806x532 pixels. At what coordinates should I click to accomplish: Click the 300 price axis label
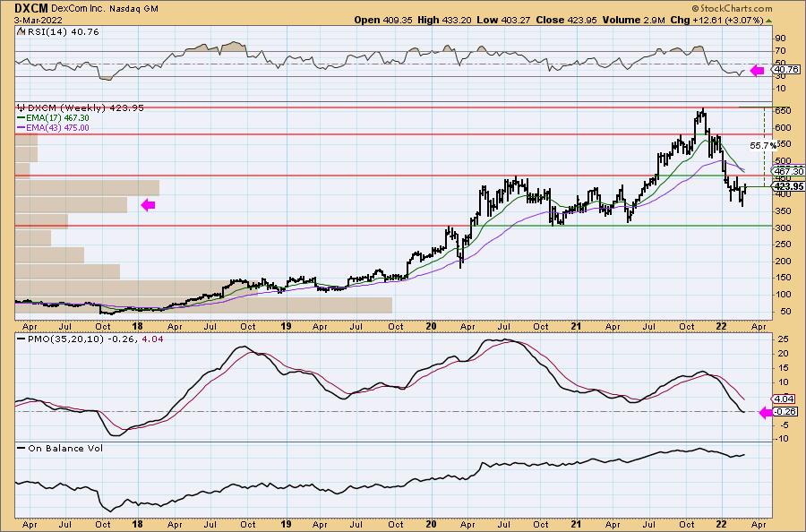point(783,228)
